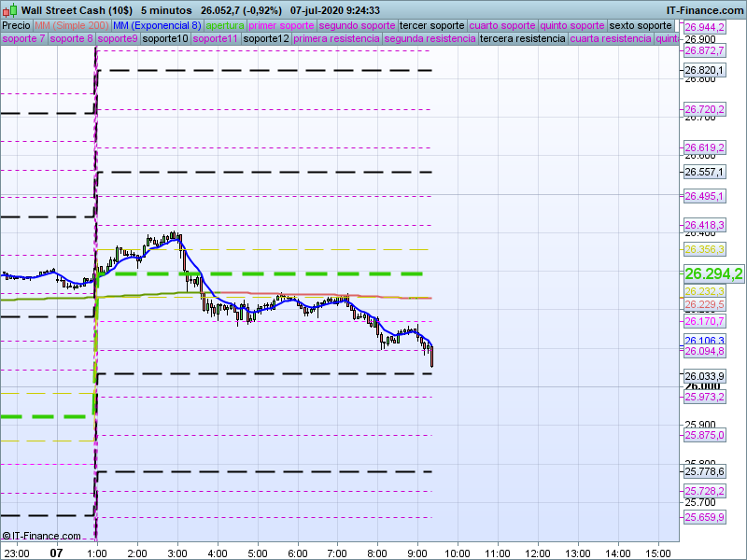Click the yellow 26.356,3 price tag

coord(705,250)
